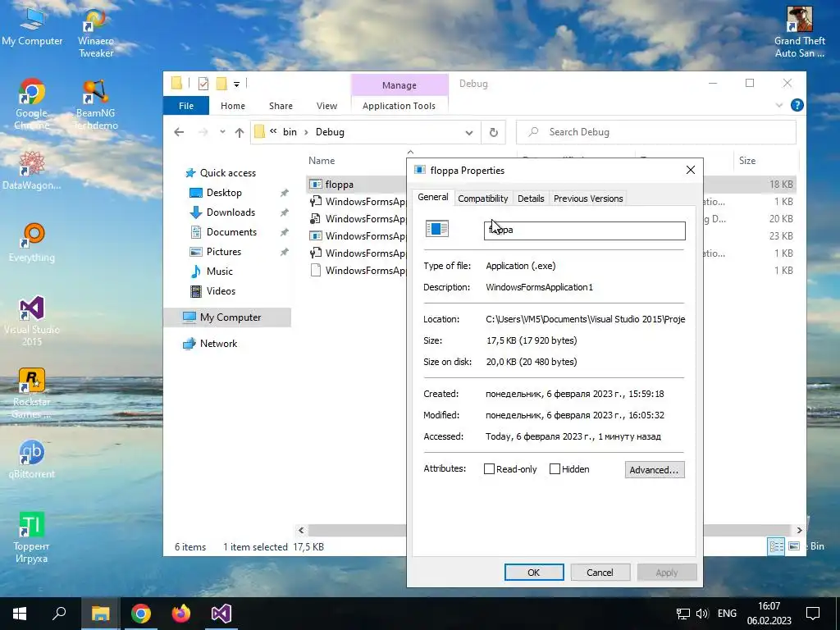Switch to the Home ribbon tab
This screenshot has width=840, height=630.
click(232, 106)
